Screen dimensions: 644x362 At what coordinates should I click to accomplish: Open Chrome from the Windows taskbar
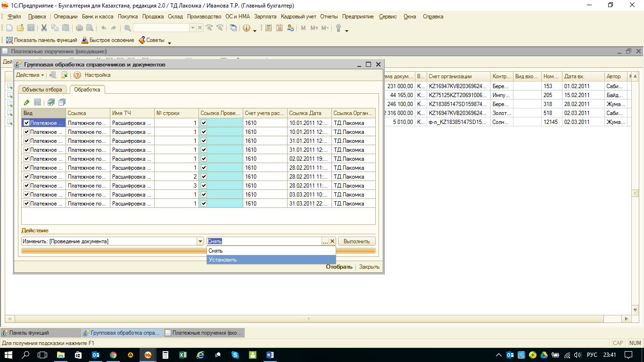tap(113, 355)
